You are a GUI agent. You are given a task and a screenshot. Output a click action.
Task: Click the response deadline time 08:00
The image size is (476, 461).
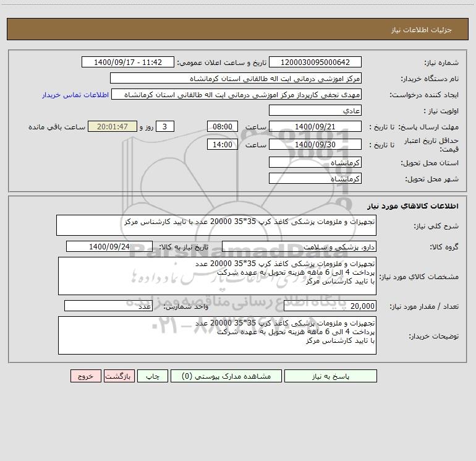point(222,126)
